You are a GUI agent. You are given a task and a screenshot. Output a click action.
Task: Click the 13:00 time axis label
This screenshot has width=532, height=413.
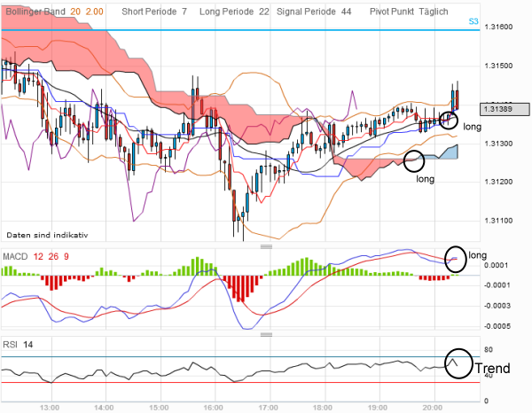pyautogui.click(x=50, y=408)
